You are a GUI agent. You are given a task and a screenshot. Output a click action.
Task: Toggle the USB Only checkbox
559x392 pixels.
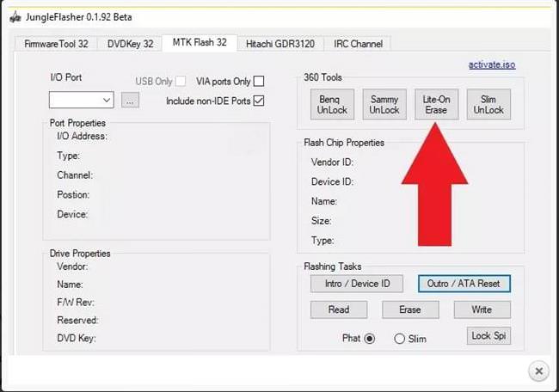pyautogui.click(x=181, y=82)
